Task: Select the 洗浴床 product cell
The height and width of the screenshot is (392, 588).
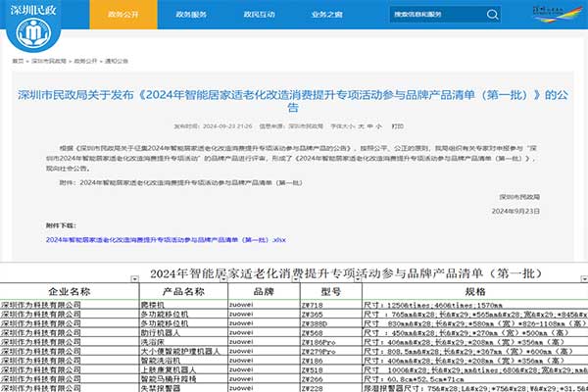Action: [x=183, y=342]
